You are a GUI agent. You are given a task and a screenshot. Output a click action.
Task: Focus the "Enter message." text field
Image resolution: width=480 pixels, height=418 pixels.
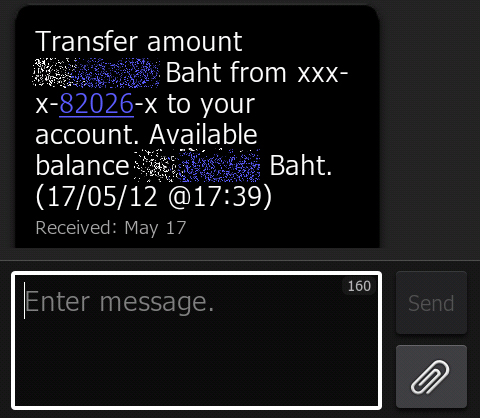coord(197,341)
